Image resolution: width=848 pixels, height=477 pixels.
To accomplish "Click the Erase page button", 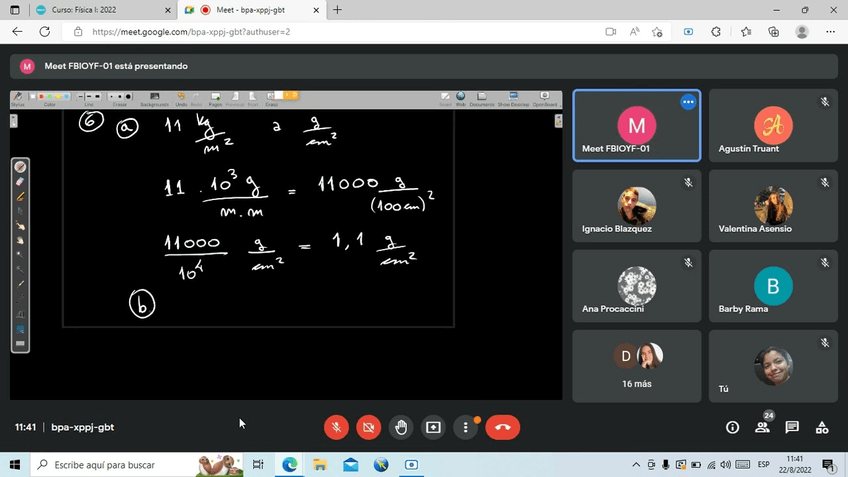I will pos(271,99).
